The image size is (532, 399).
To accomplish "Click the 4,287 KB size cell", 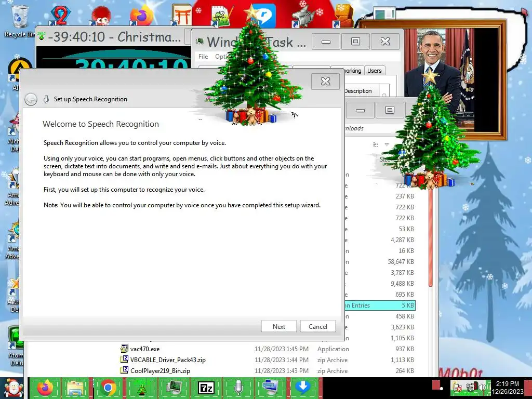I will 402,240.
